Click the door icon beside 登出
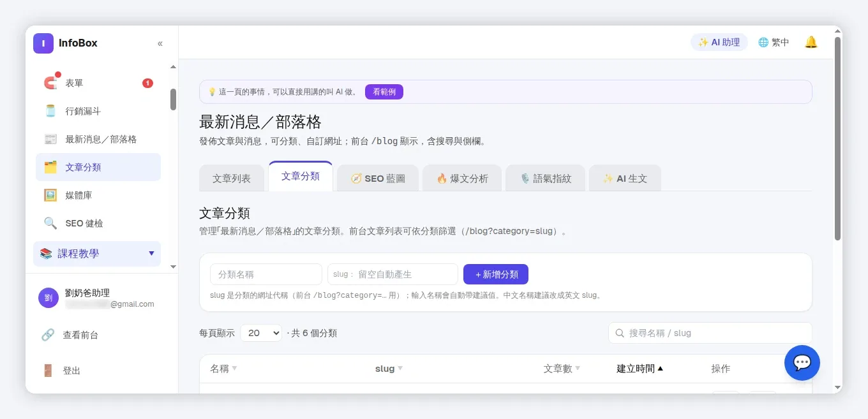The width and height of the screenshot is (868, 419). (48, 371)
